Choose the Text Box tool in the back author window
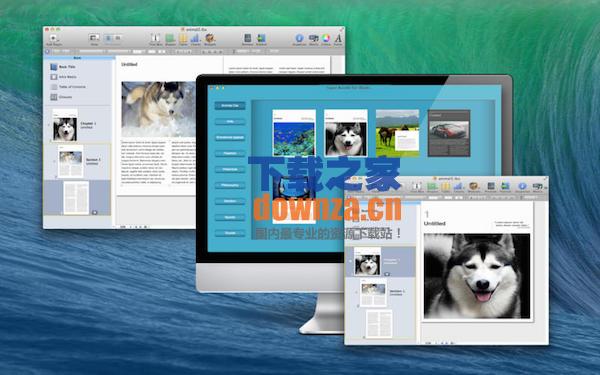The image size is (600, 375). tap(155, 38)
